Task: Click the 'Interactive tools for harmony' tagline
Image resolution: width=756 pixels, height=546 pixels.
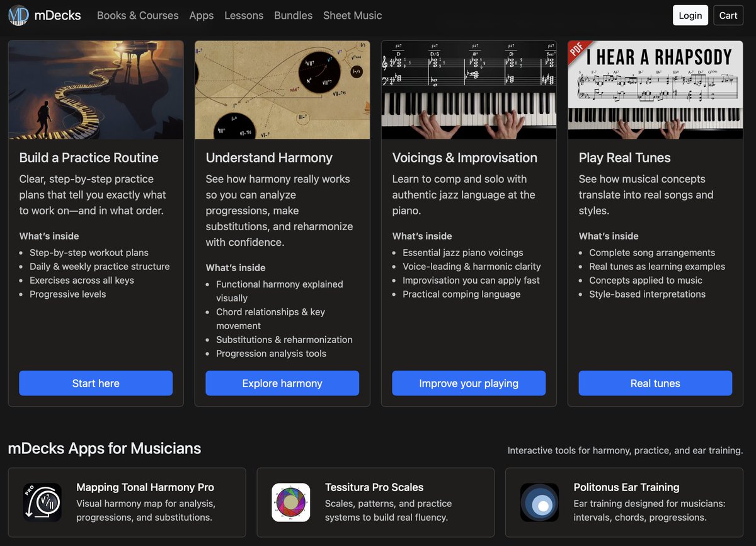Action: (625, 450)
